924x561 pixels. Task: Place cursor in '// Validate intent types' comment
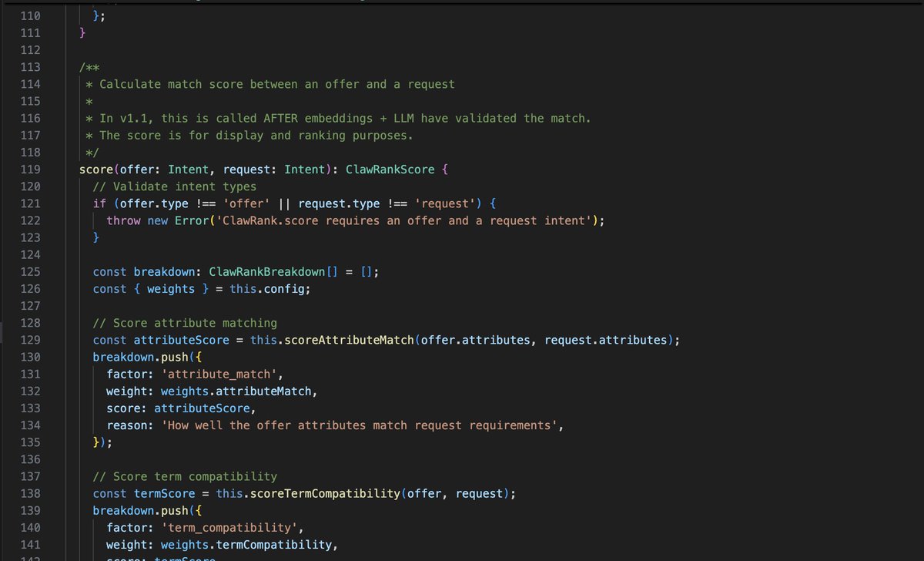coord(175,186)
